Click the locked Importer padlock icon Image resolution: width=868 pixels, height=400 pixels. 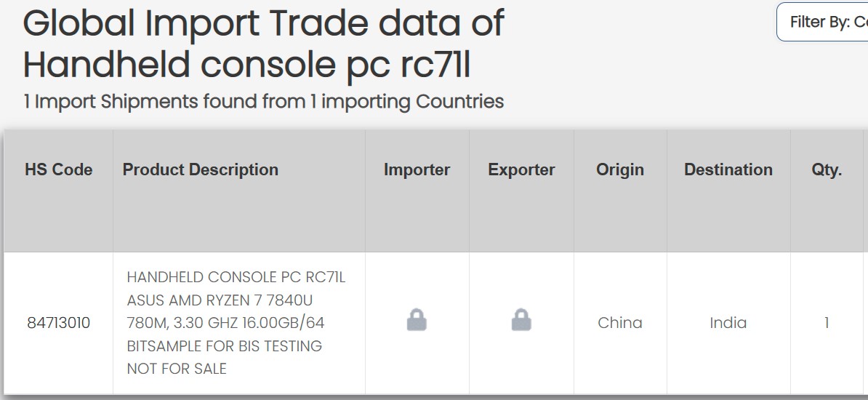click(417, 320)
